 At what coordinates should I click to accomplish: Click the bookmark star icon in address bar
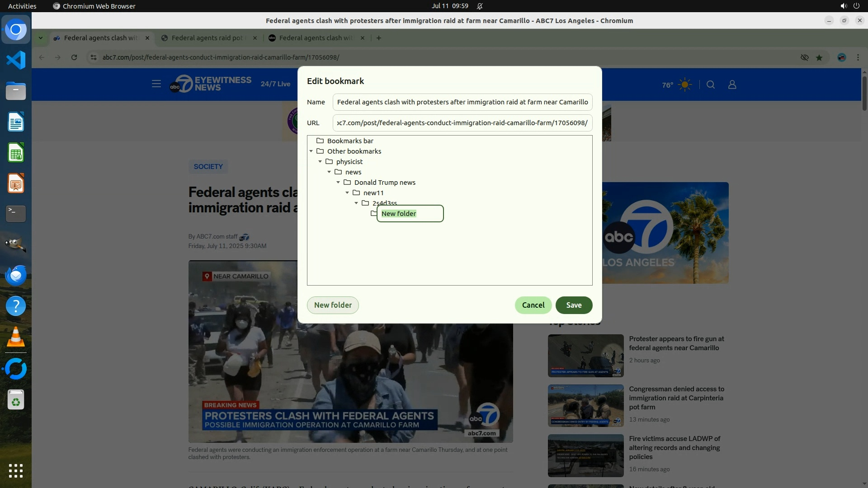pyautogui.click(x=819, y=57)
